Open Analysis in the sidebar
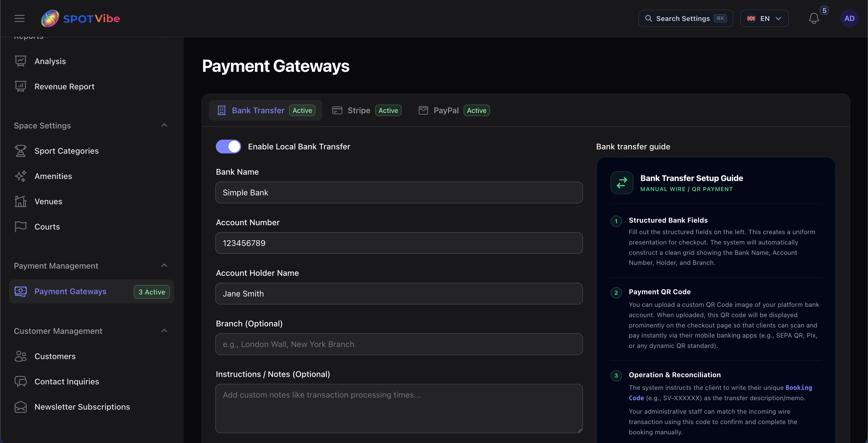 click(50, 61)
